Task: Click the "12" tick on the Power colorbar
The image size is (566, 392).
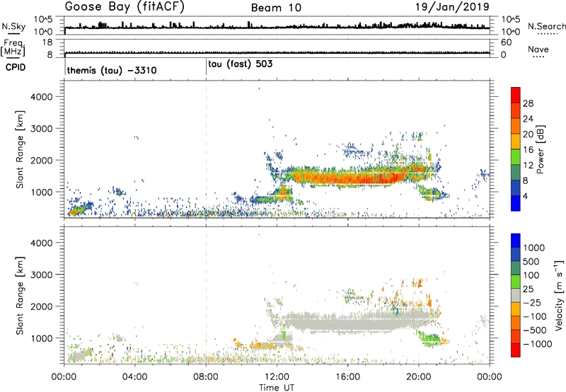Action: pyautogui.click(x=528, y=166)
